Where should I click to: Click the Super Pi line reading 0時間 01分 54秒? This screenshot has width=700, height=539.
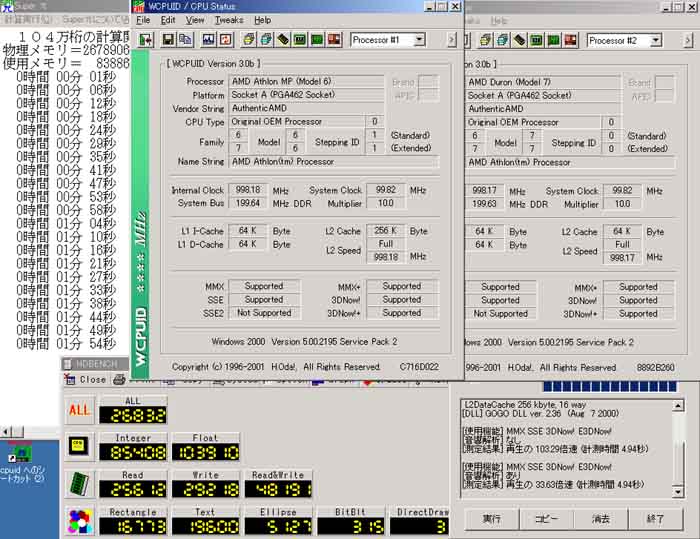(66, 343)
